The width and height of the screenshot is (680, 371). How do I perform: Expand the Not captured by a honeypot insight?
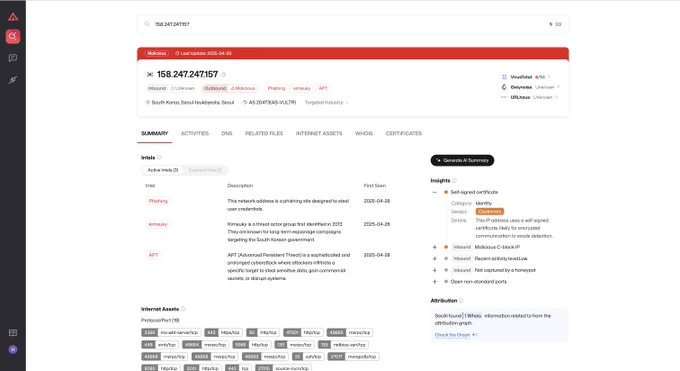click(435, 270)
